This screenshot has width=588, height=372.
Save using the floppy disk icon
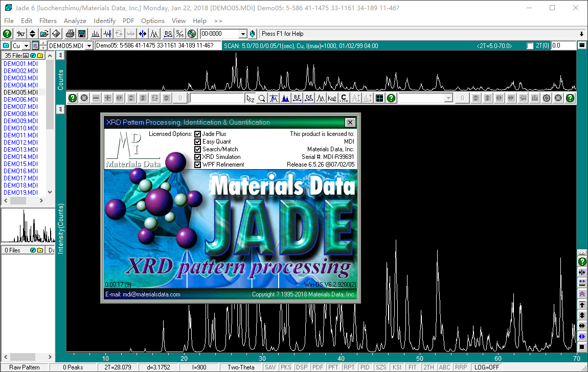coord(82,34)
